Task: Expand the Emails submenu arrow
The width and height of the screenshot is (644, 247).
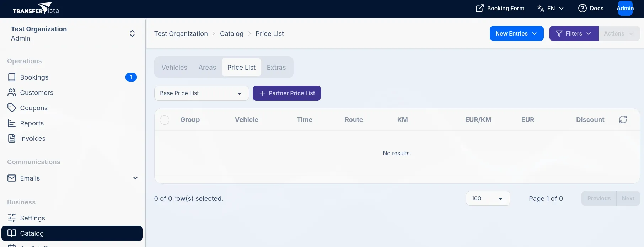Action: [135, 178]
